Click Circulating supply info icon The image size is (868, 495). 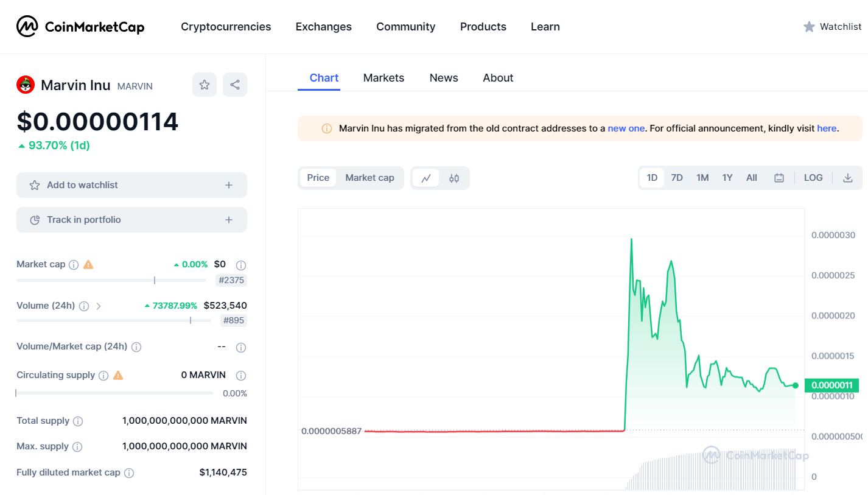pyautogui.click(x=103, y=376)
